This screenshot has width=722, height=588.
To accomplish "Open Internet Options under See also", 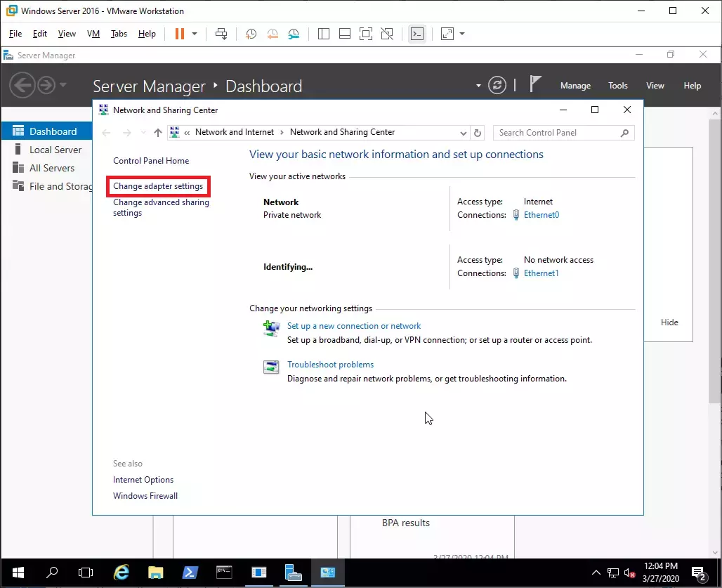I will [x=143, y=480].
